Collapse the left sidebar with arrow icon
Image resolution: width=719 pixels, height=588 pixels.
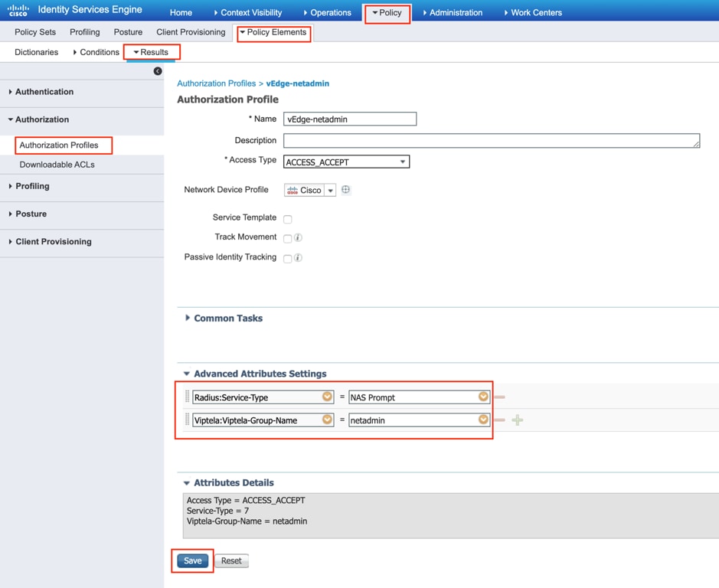(158, 71)
